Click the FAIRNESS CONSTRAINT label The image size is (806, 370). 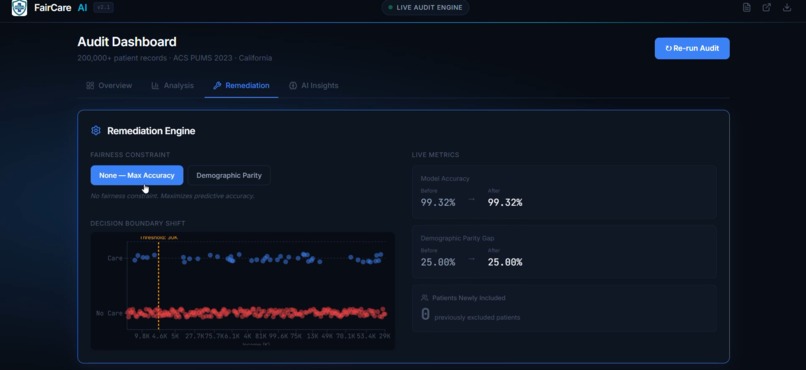[130, 155]
